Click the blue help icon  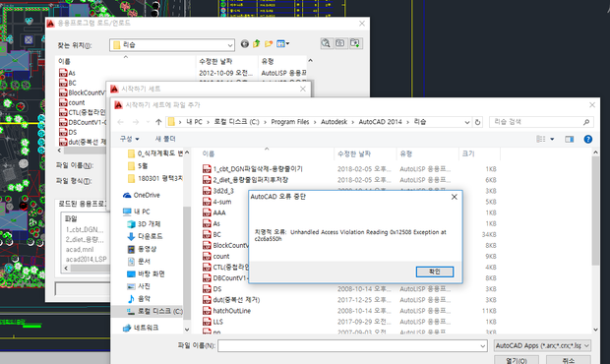(x=588, y=140)
